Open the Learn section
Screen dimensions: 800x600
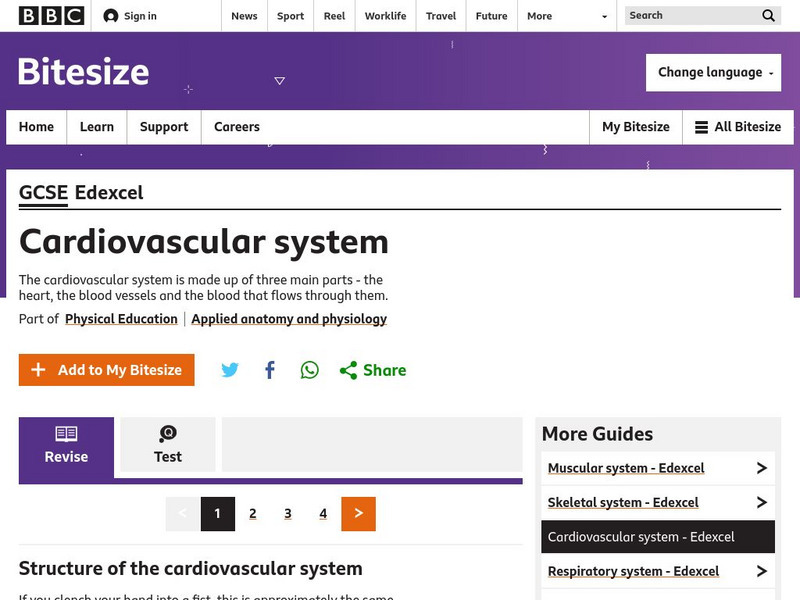pyautogui.click(x=97, y=127)
